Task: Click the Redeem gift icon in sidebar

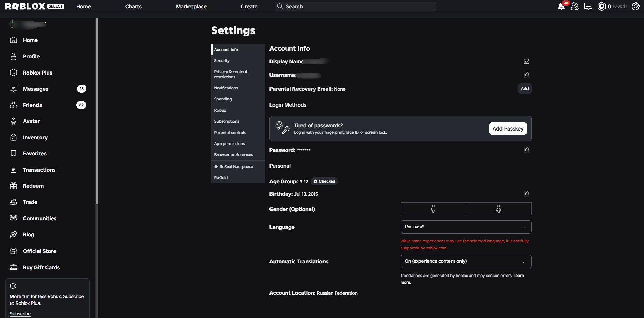Action: [14, 186]
